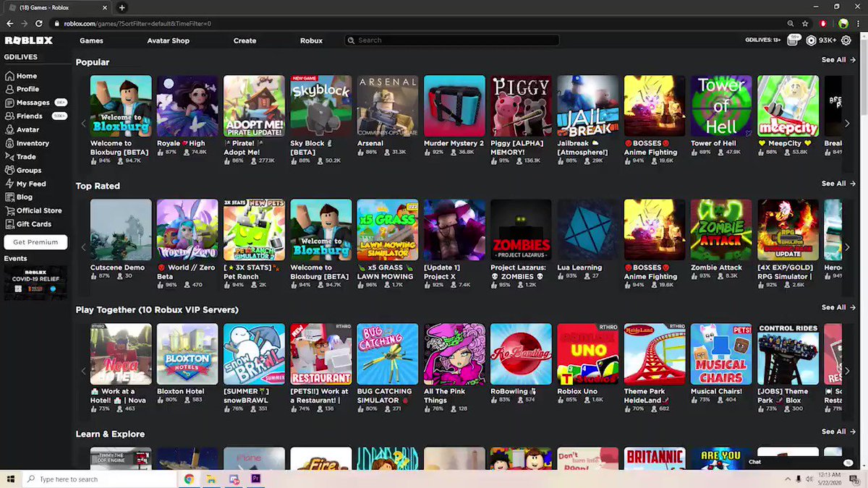Open the Arsenal game thumbnail

click(388, 106)
